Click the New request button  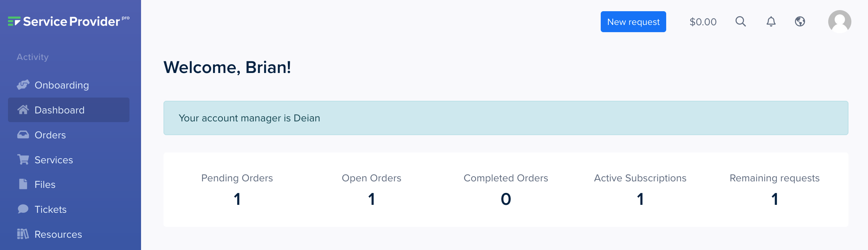click(x=633, y=22)
